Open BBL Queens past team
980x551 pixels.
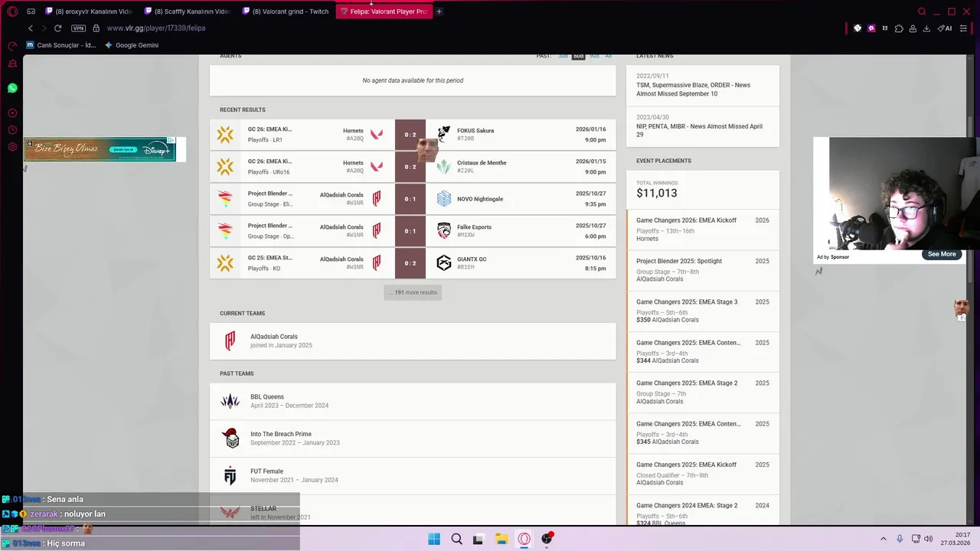point(413,401)
